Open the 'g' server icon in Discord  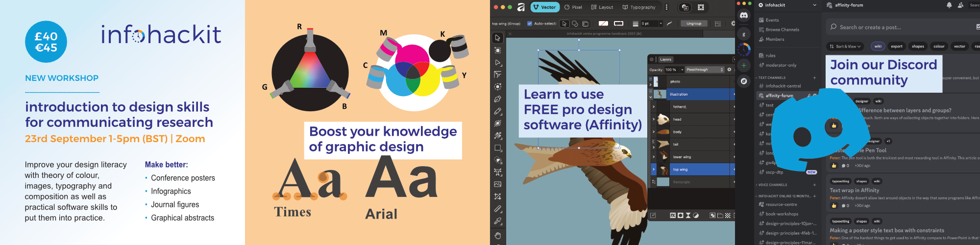click(744, 34)
